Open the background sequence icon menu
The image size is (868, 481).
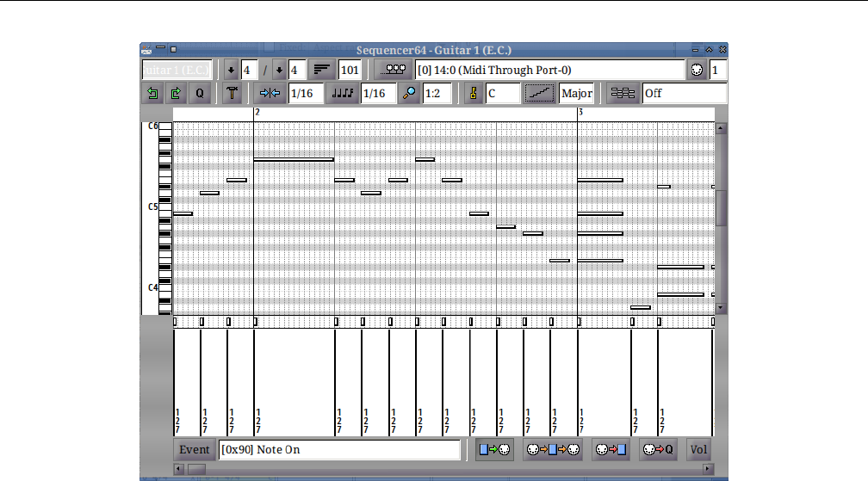[623, 94]
